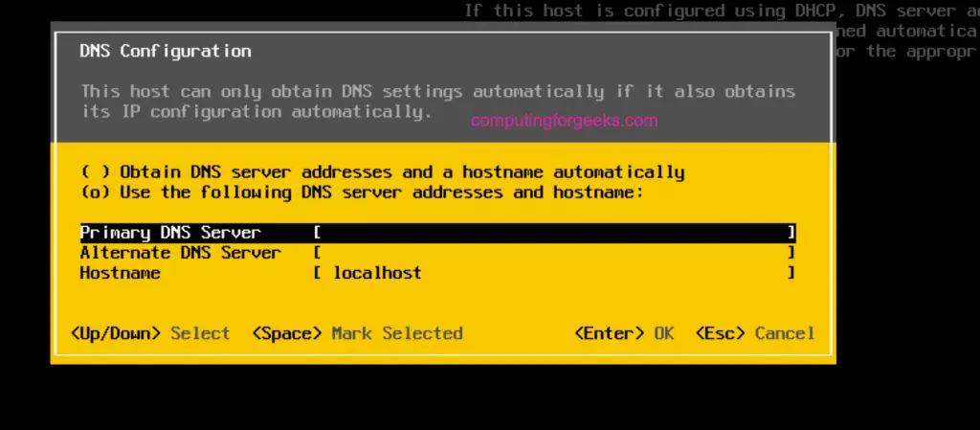Select 'Use the following DNS server addresses' option
The width and height of the screenshot is (980, 430).
362,192
